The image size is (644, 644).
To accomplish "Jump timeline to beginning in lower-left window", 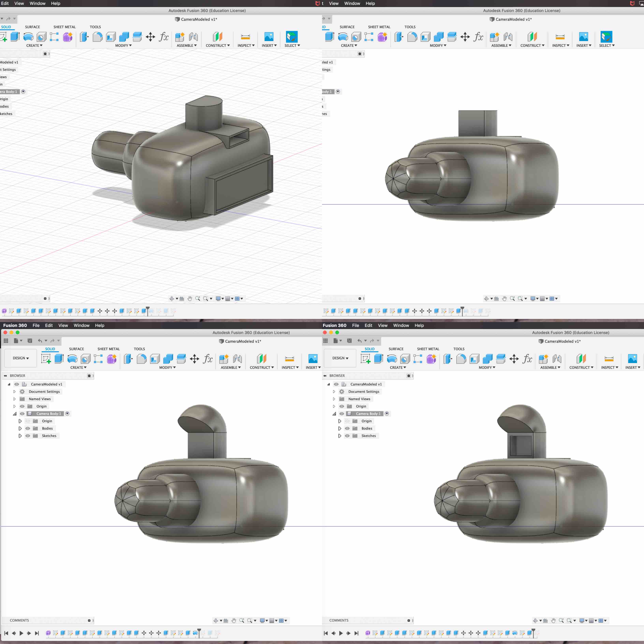I will [x=6, y=633].
